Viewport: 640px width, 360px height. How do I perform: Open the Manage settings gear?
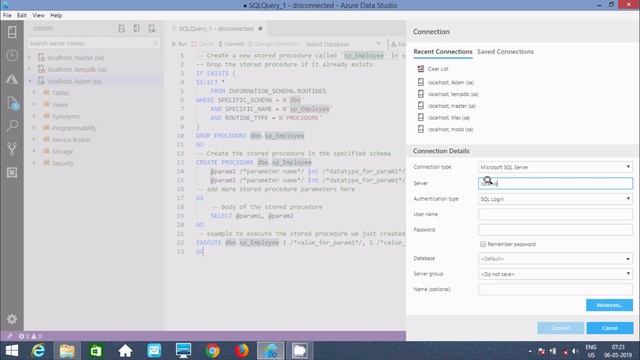pos(12,319)
